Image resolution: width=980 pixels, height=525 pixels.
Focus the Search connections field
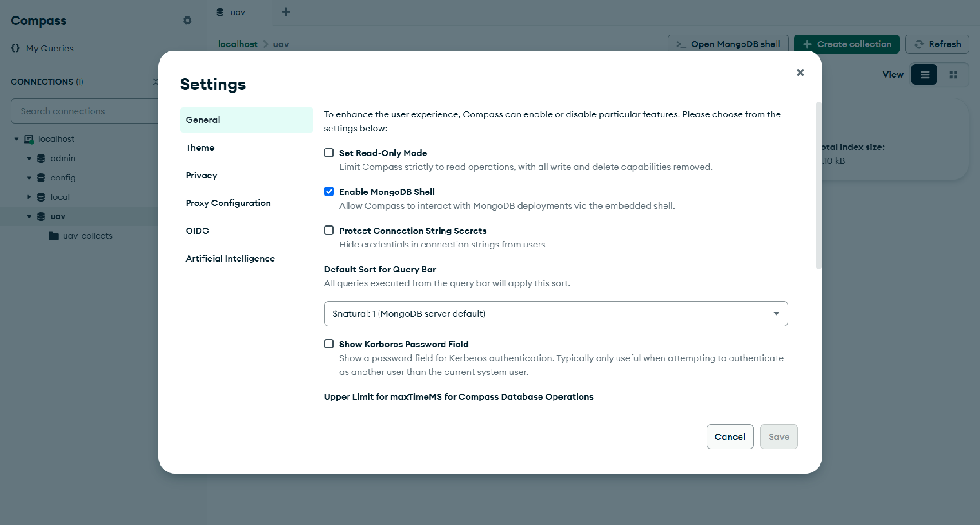point(85,111)
